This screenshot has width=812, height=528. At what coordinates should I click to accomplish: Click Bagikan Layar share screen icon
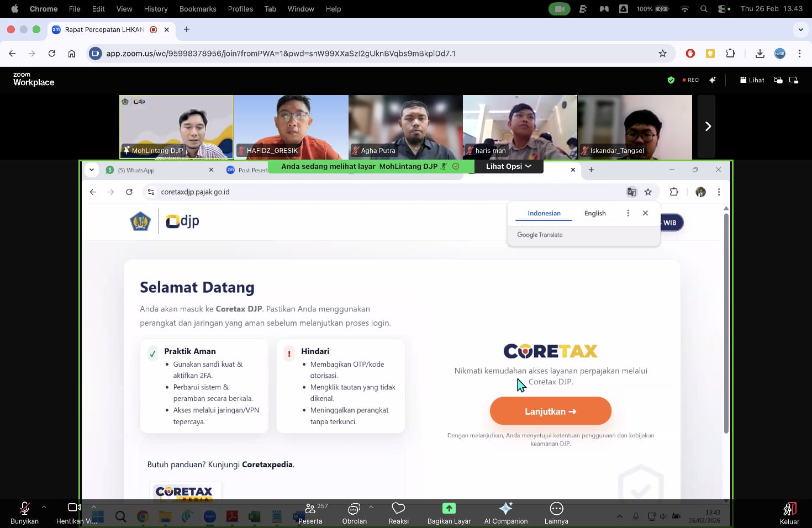(449, 508)
